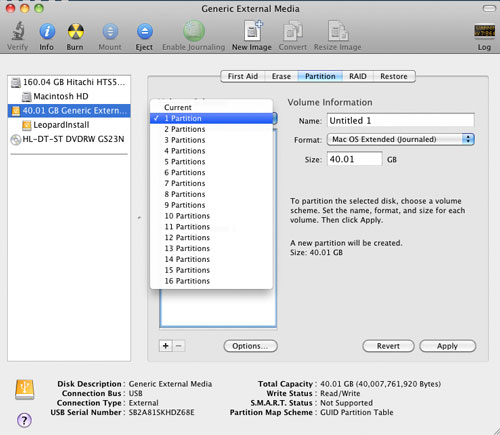Open the Format Mac OS Extended dropdown
The width and height of the screenshot is (500, 435).
pyautogui.click(x=401, y=139)
